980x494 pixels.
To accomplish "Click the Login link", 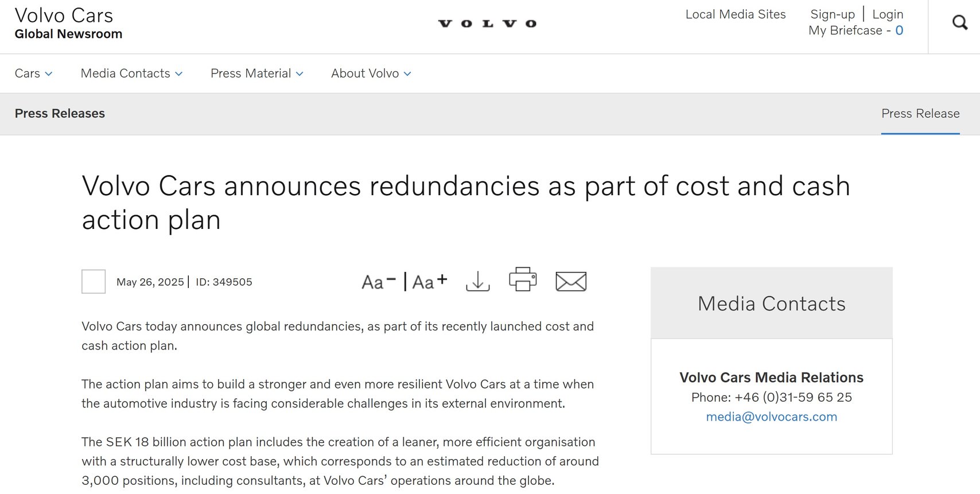I will [888, 14].
